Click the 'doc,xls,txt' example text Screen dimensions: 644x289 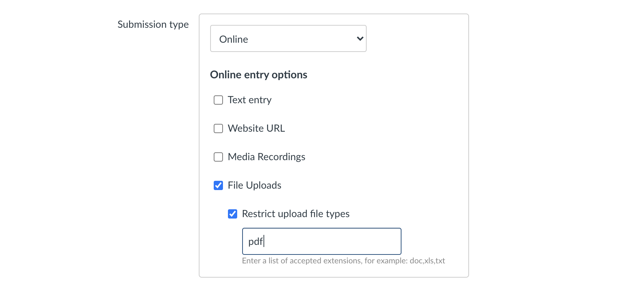pos(427,261)
